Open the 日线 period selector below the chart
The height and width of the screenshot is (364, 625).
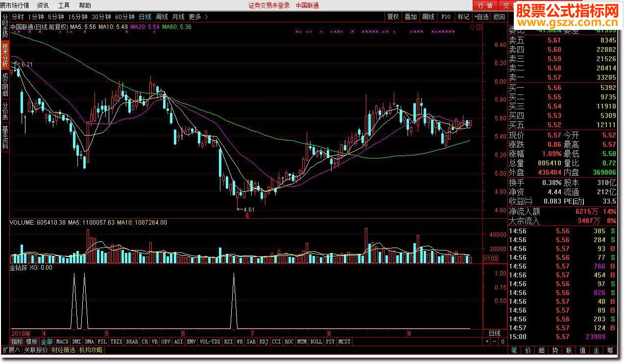[495, 333]
